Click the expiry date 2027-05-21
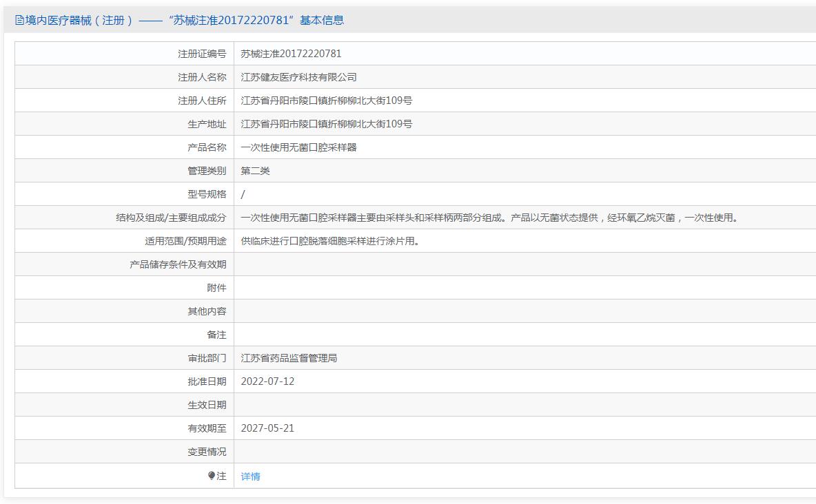816x504 pixels. pyautogui.click(x=267, y=428)
